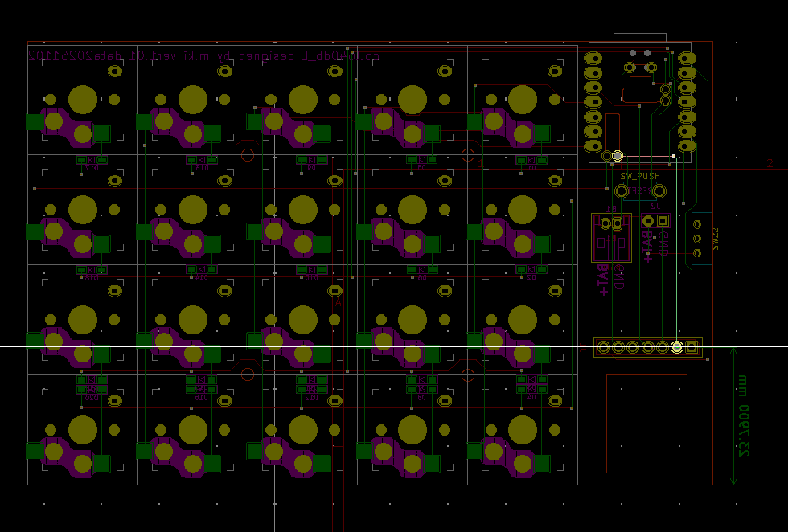
Task: Click the D17 diode footprint
Action: point(90,159)
